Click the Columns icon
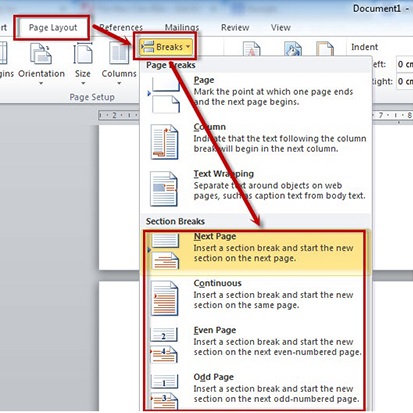The width and height of the screenshot is (413, 413). 119,53
